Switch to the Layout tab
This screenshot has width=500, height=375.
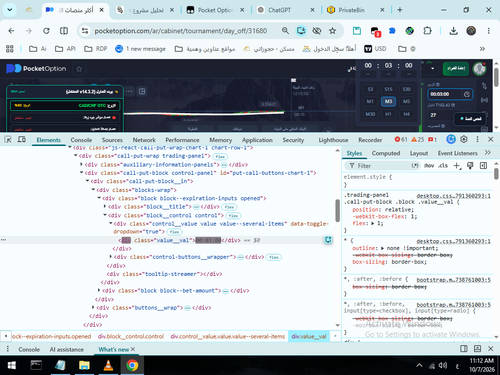click(x=419, y=153)
